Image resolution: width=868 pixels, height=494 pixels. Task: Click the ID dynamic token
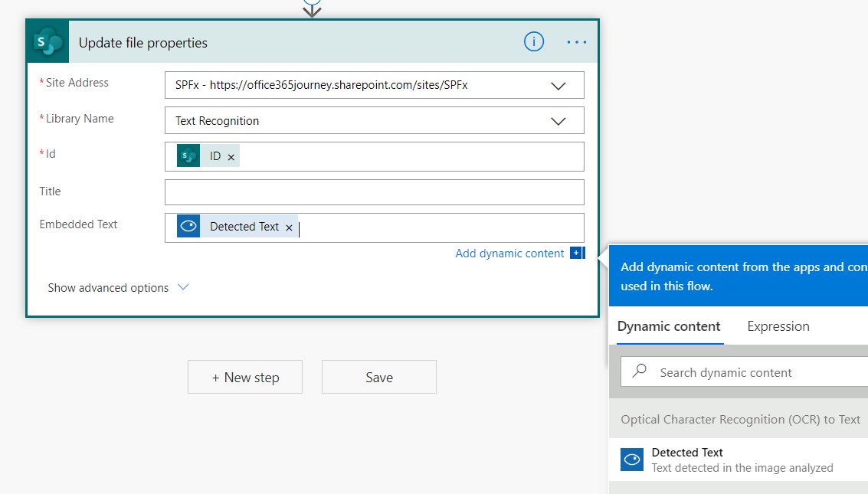click(208, 156)
